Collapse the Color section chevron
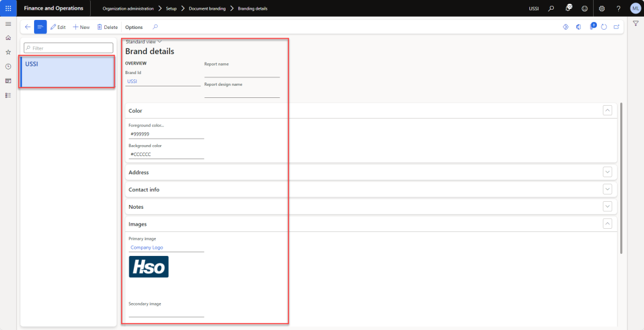 pos(607,110)
